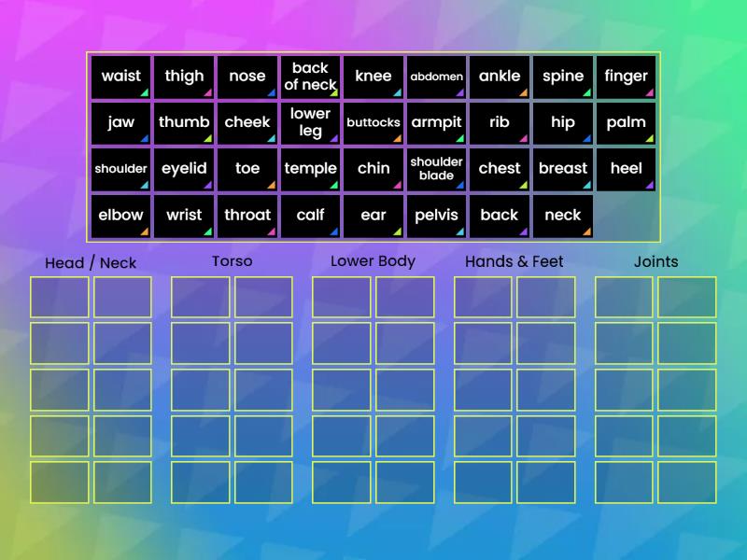The height and width of the screenshot is (560, 747).
Task: Choose the 'hip' tile
Action: coord(563,123)
